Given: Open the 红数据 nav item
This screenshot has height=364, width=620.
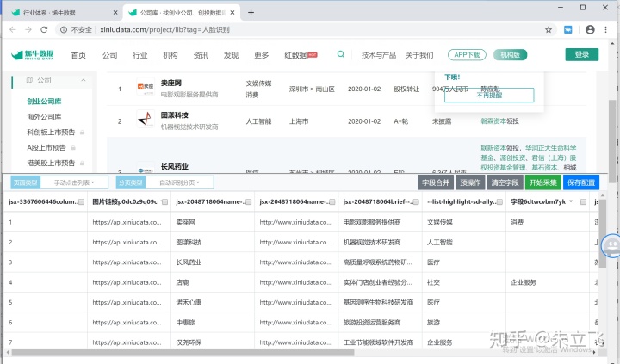Looking at the screenshot, I should tap(301, 55).
